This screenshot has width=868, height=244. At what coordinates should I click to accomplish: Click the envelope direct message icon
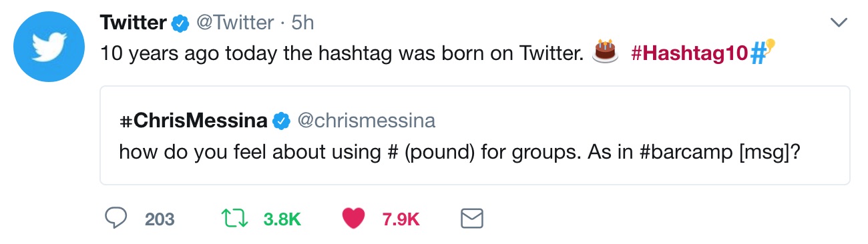click(x=472, y=218)
